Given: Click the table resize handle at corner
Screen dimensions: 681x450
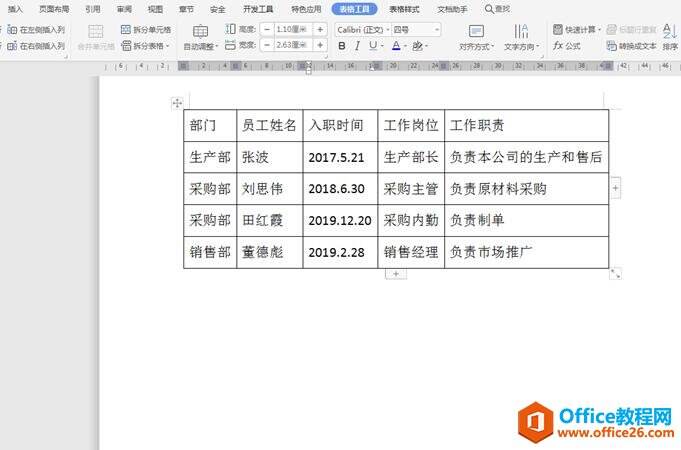Looking at the screenshot, I should click(615, 273).
